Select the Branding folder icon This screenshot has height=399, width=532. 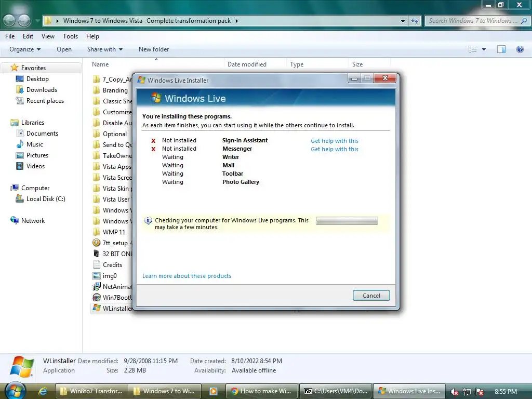tap(96, 90)
